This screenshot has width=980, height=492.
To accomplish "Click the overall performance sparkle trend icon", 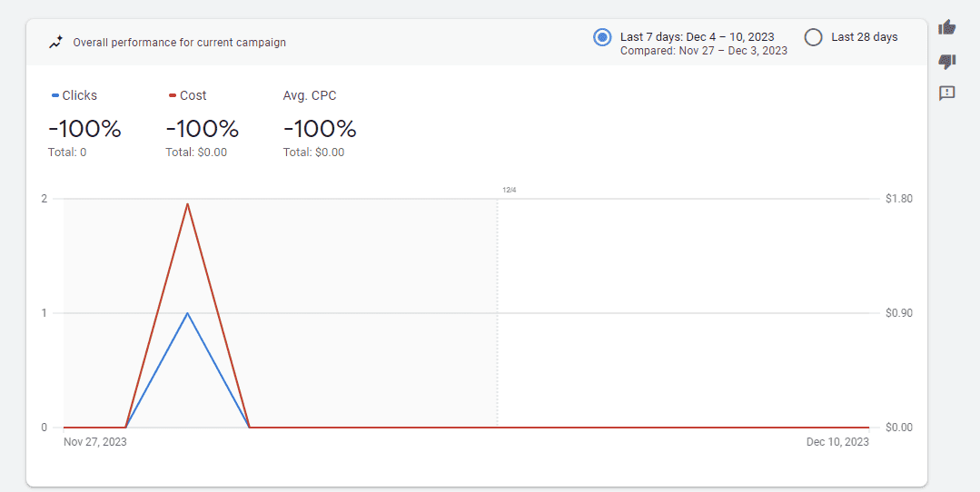I will point(56,43).
